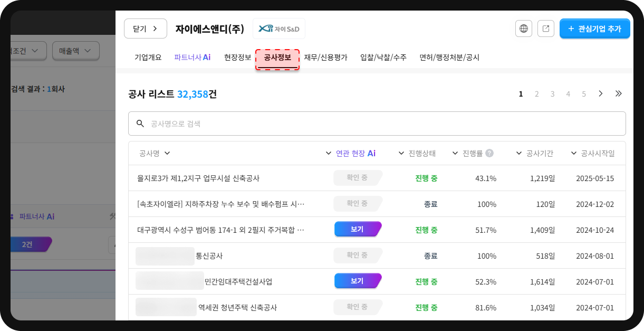Select 공사정보 tab
The width and height of the screenshot is (644, 331).
[277, 58]
